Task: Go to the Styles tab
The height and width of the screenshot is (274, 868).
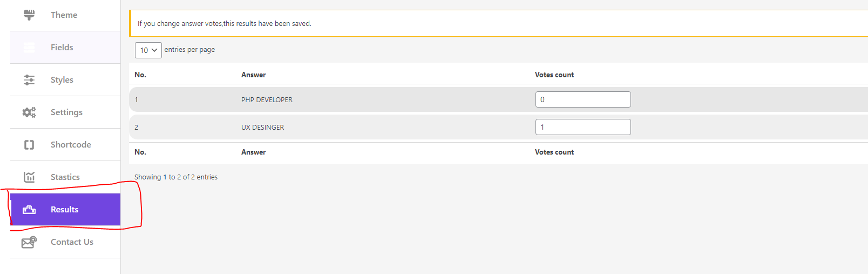Action: (62, 80)
